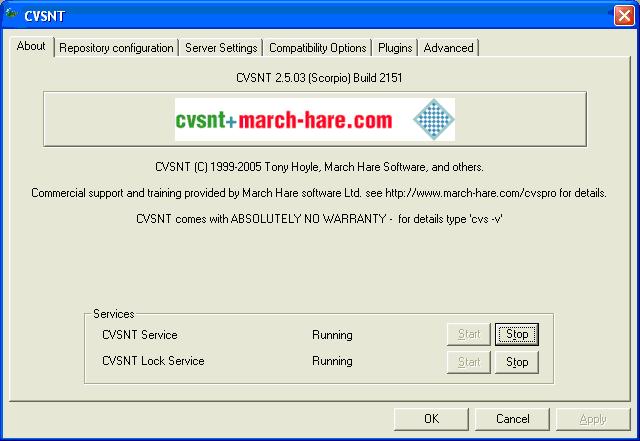This screenshot has height=441, width=640.
Task: Cancel the CVSNT dialog
Action: (x=512, y=419)
